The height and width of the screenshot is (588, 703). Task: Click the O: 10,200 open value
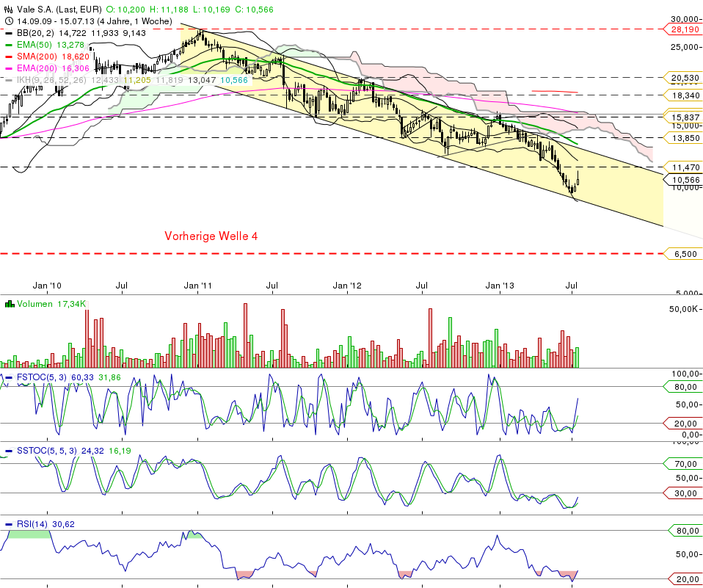coord(125,10)
